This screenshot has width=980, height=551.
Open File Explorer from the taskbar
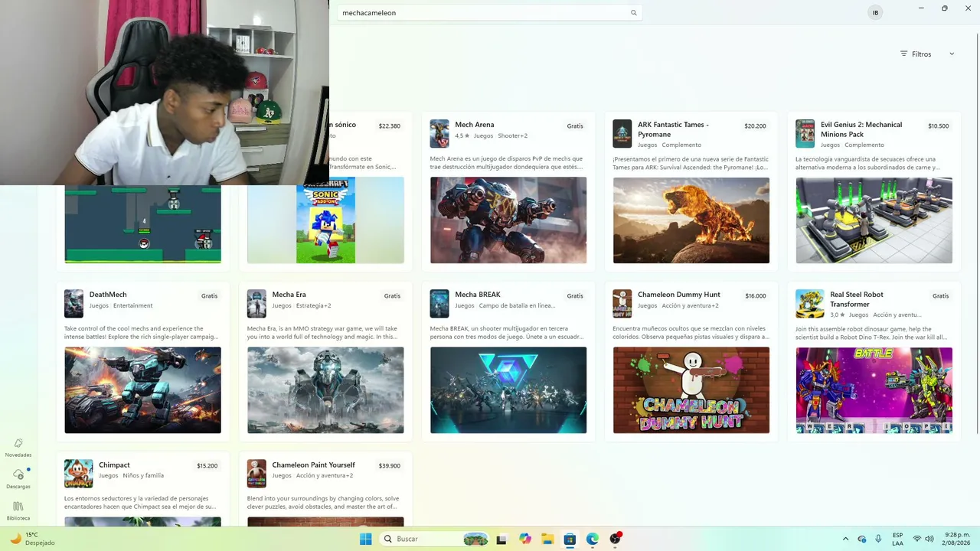click(547, 539)
